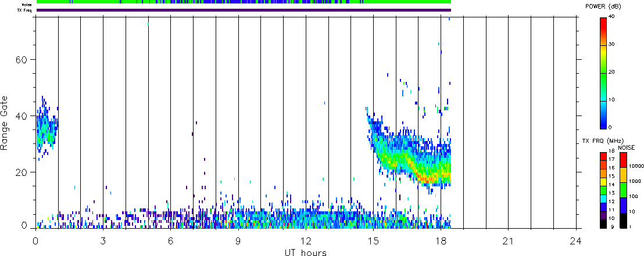Click the 'NOISE' legend heading at right
The height and width of the screenshot is (256, 644).
point(627,147)
